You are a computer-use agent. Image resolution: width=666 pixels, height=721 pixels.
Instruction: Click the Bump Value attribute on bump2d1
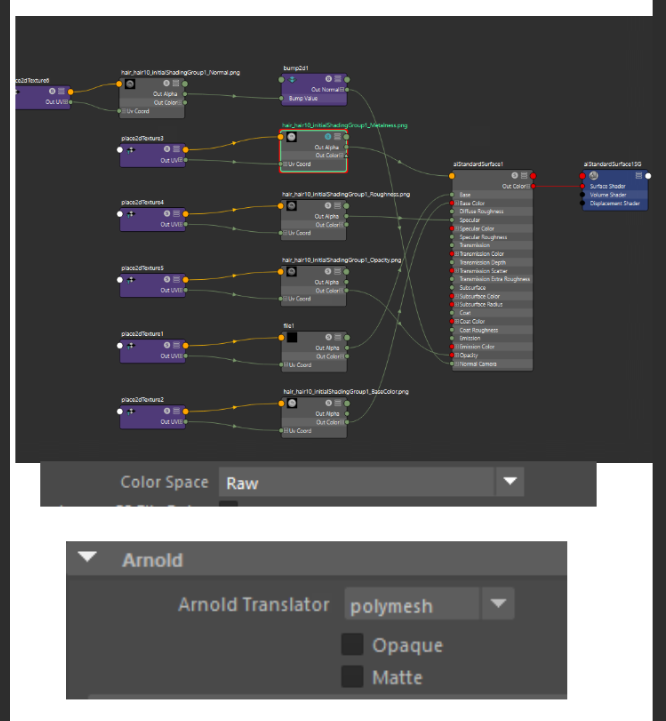303,98
